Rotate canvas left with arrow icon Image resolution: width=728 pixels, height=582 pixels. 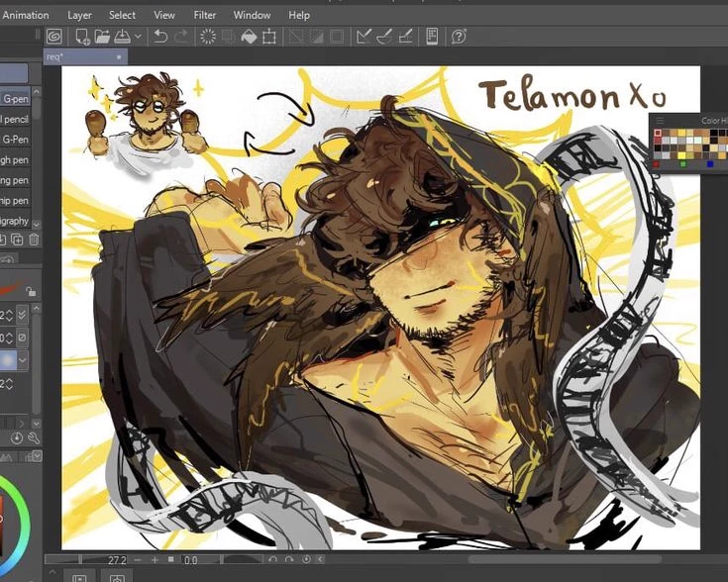tap(273, 559)
